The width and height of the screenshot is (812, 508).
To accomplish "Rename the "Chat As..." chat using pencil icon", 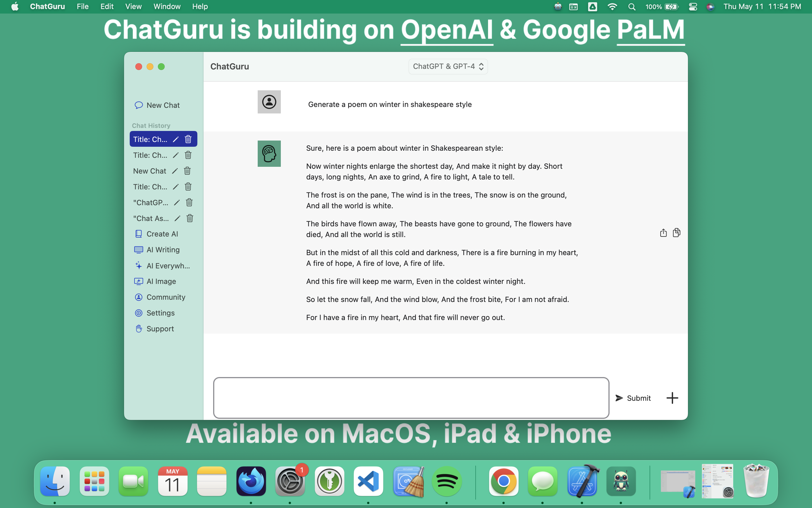I will click(177, 218).
